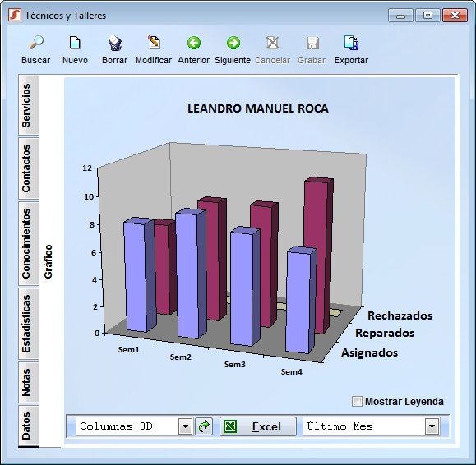This screenshot has height=465, width=476.
Task: Click the Modificar edit icon
Action: 154,43
